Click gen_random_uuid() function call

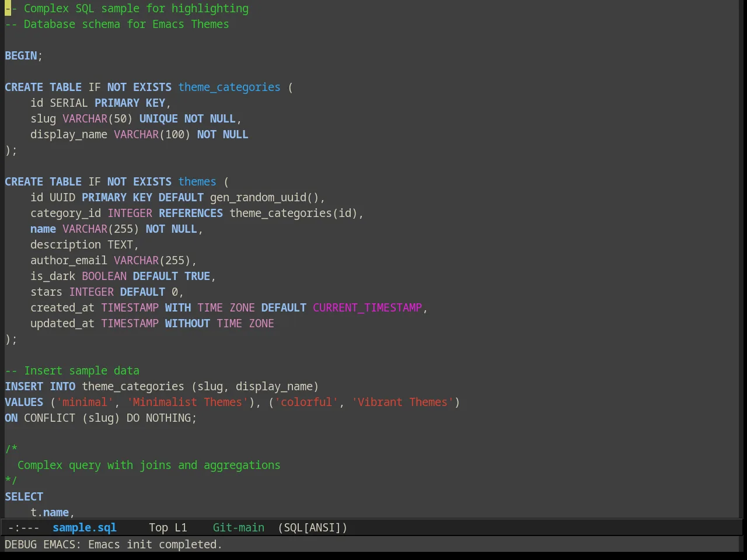coord(264,197)
